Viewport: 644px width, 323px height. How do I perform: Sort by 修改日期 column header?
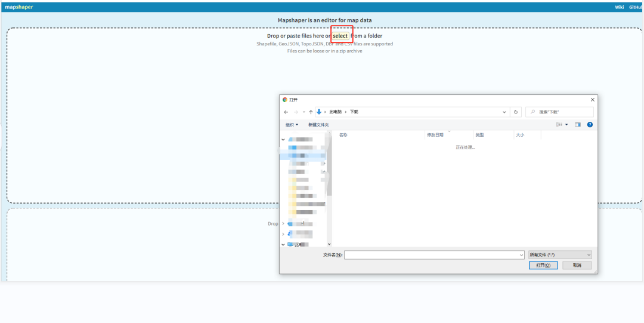435,135
